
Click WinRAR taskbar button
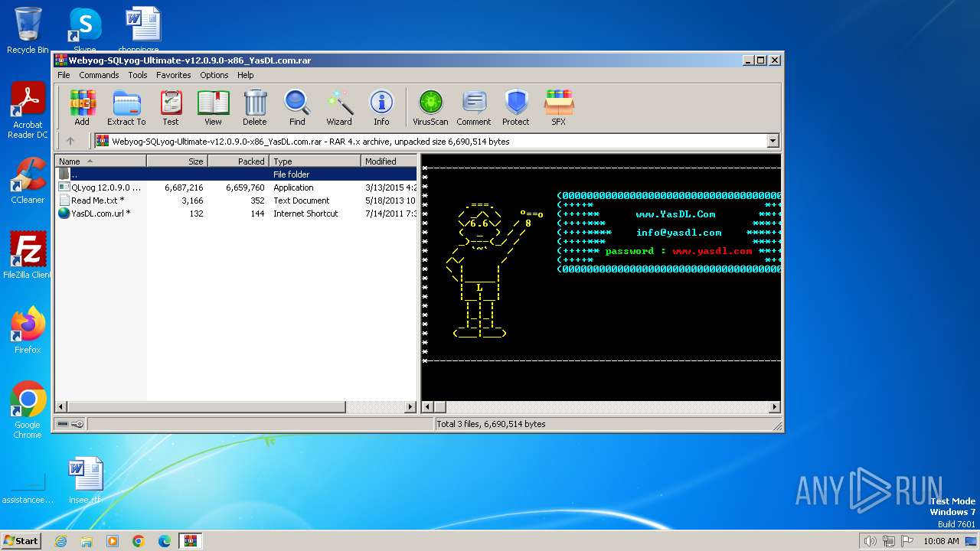(x=190, y=541)
